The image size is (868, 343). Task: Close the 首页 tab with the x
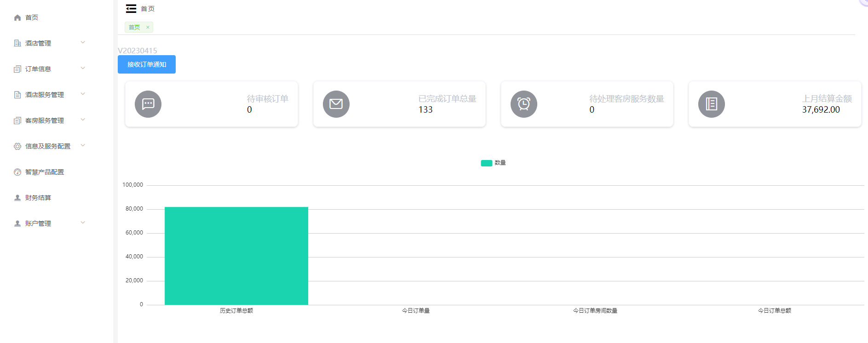tap(148, 27)
